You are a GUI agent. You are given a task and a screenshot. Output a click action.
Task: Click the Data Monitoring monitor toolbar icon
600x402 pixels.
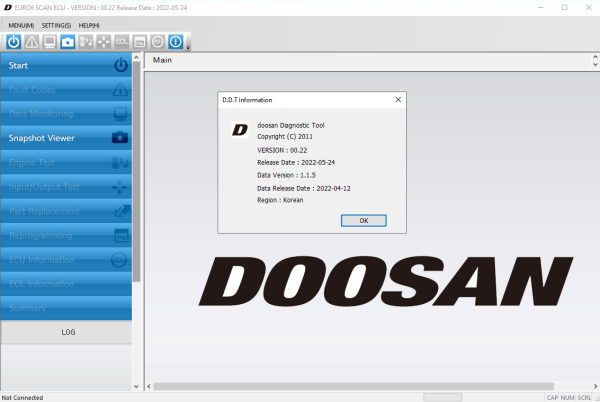(50, 42)
